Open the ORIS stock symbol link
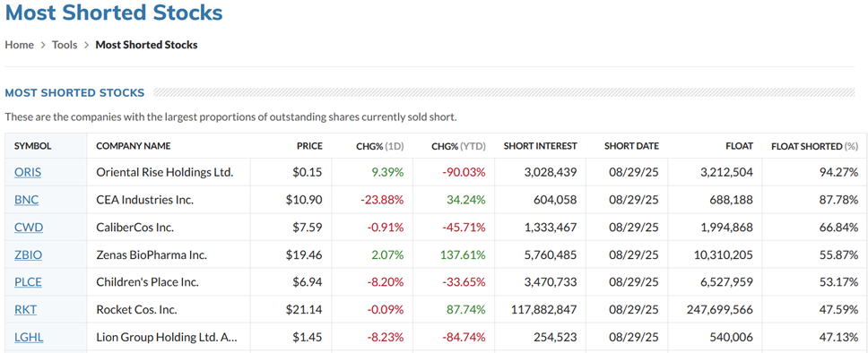868x353 pixels. (x=27, y=172)
